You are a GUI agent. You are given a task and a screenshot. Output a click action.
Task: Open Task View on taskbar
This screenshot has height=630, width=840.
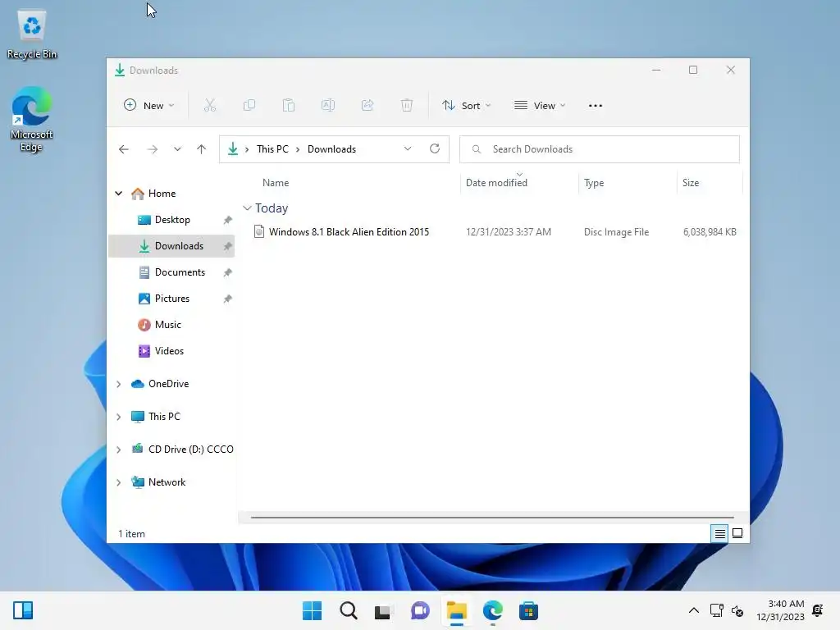(x=383, y=610)
